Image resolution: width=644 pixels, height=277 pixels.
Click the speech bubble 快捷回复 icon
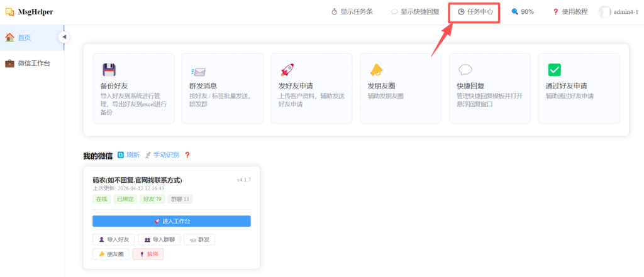pos(465,70)
